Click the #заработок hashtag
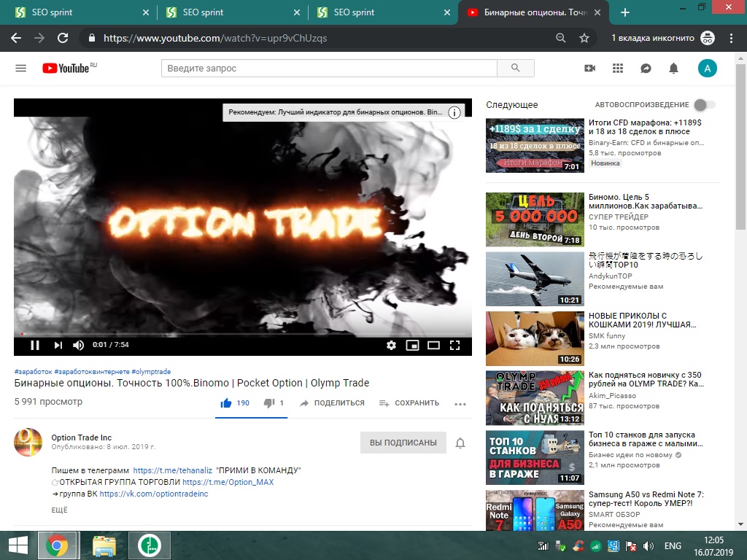 click(x=33, y=371)
